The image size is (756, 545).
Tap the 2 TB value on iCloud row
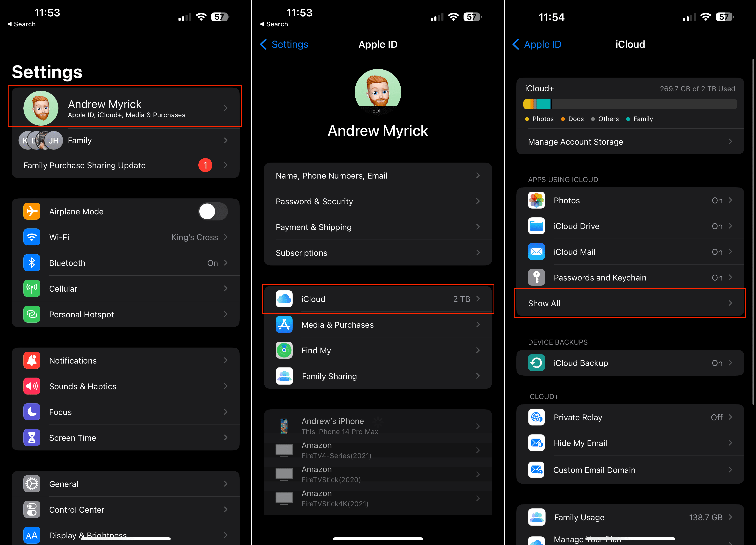462,299
